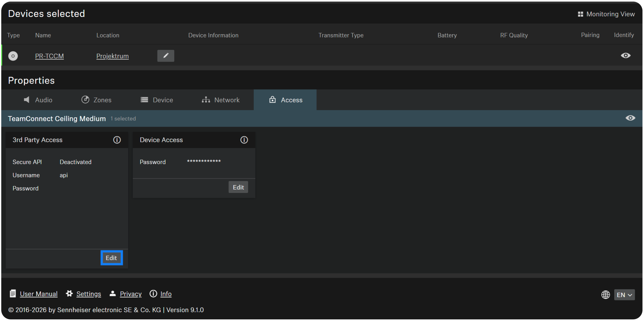Click the Device Access info icon
Image resolution: width=644 pixels, height=321 pixels.
[x=244, y=140]
